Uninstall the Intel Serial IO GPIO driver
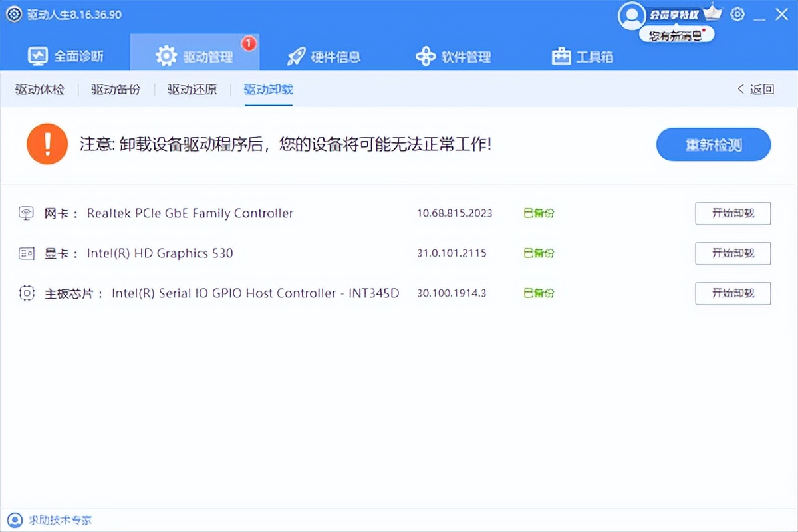798x532 pixels. pos(732,293)
